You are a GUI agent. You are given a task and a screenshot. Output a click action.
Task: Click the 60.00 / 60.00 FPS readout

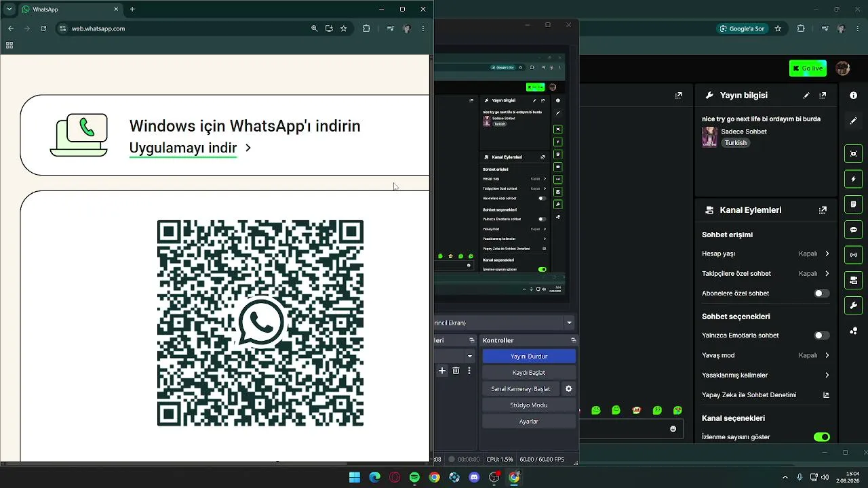[542, 460]
